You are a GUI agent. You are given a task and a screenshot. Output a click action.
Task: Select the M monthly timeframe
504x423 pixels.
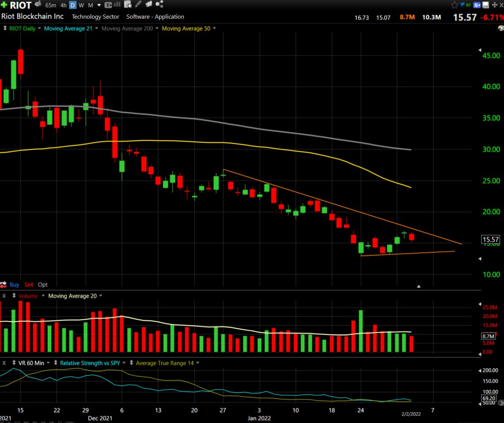click(x=90, y=5)
